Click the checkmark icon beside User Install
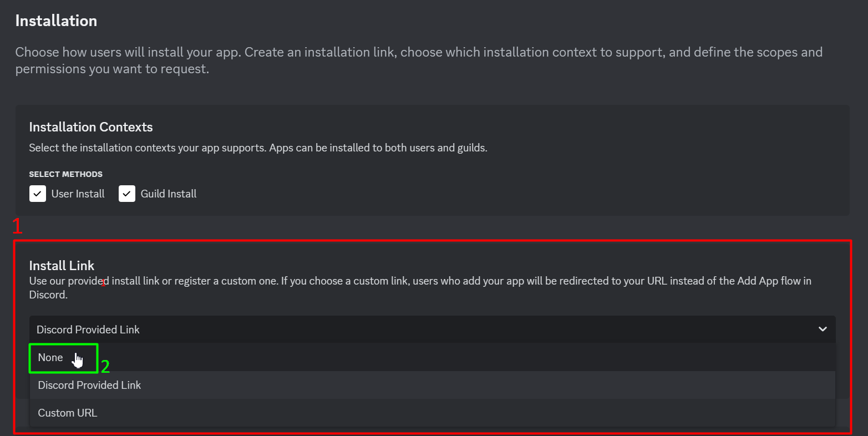868x436 pixels. pyautogui.click(x=37, y=194)
